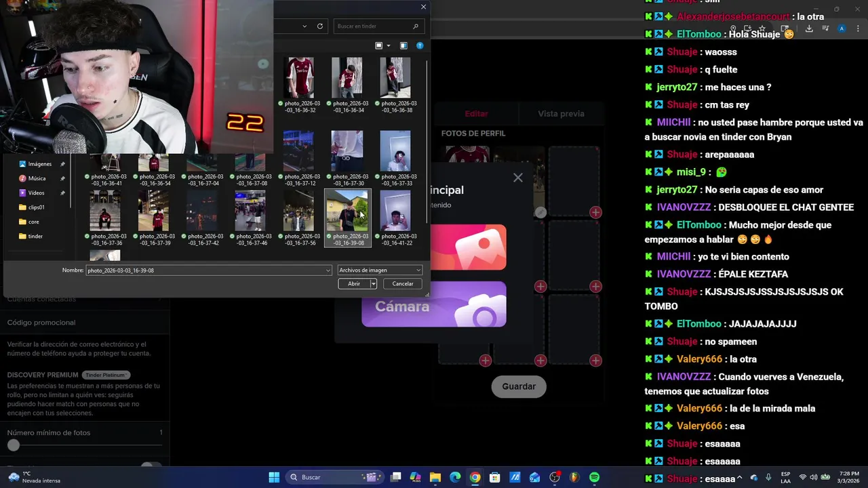The height and width of the screenshot is (488, 868).
Task: Click file name photo_2026-03-03_16-37-04
Action: pos(205,180)
